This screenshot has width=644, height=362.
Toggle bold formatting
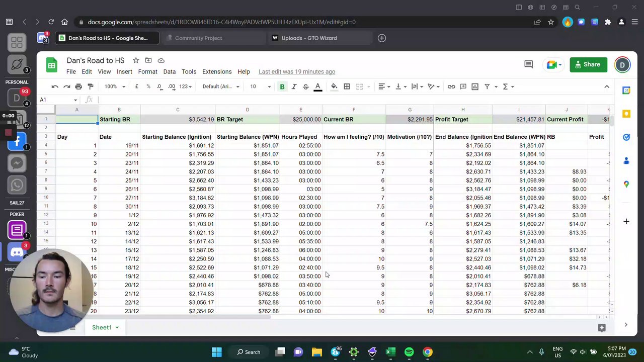point(282,86)
